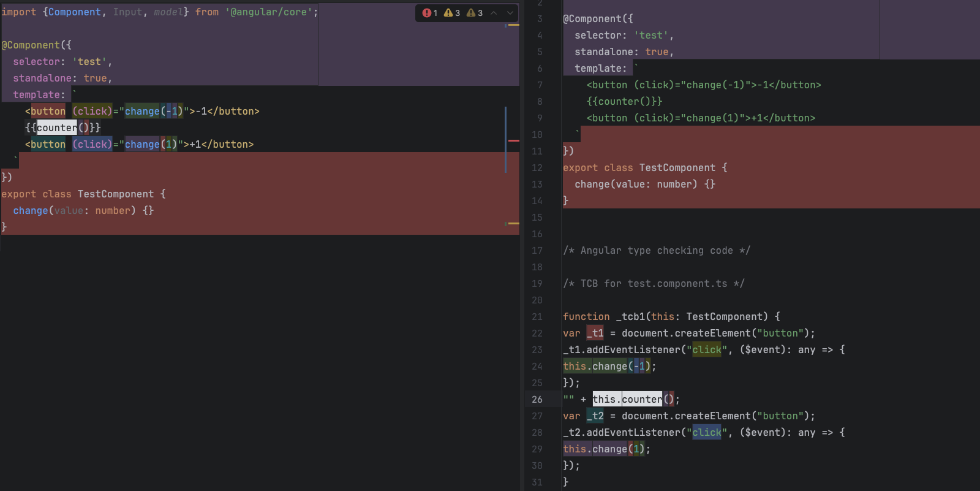
Task: Click 'change(value: number)' on line 13
Action: [636, 184]
